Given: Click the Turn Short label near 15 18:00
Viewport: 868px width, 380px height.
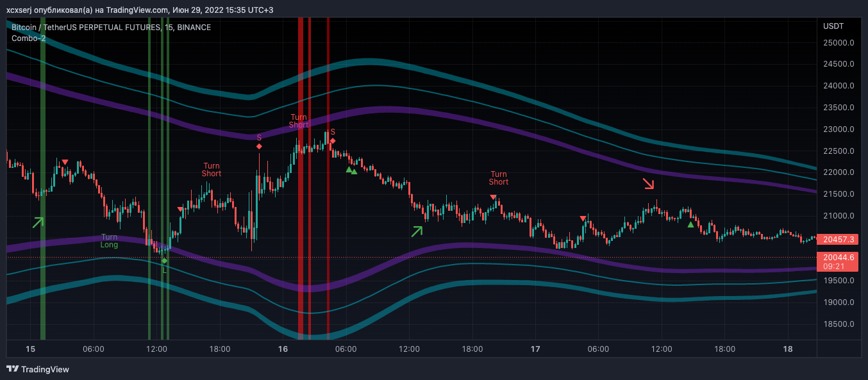Looking at the screenshot, I should click(x=212, y=170).
